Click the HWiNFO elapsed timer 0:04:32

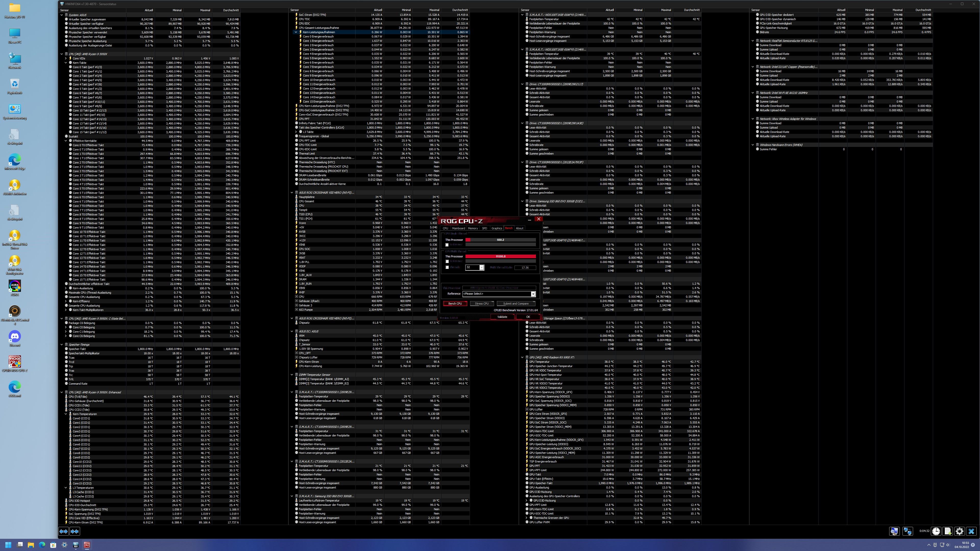[924, 531]
